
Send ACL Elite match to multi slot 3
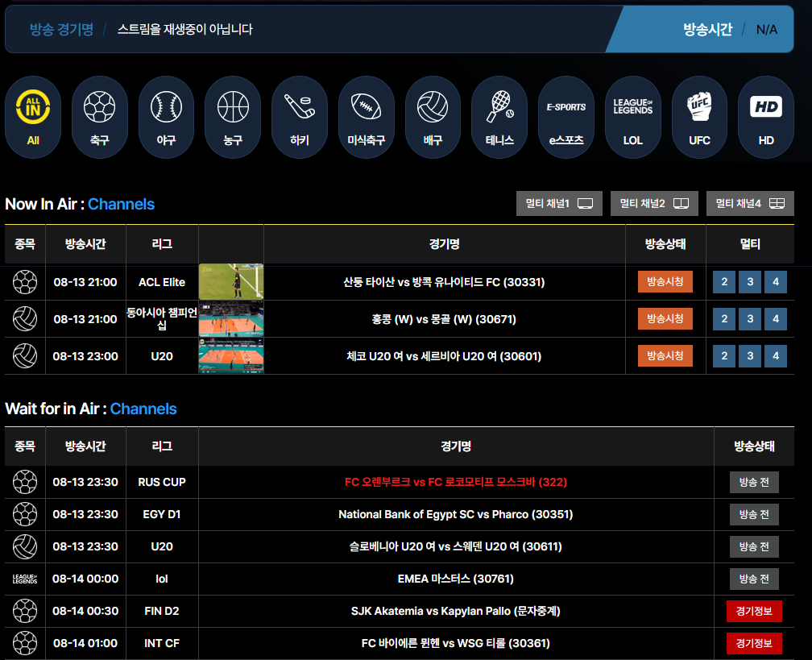[750, 282]
